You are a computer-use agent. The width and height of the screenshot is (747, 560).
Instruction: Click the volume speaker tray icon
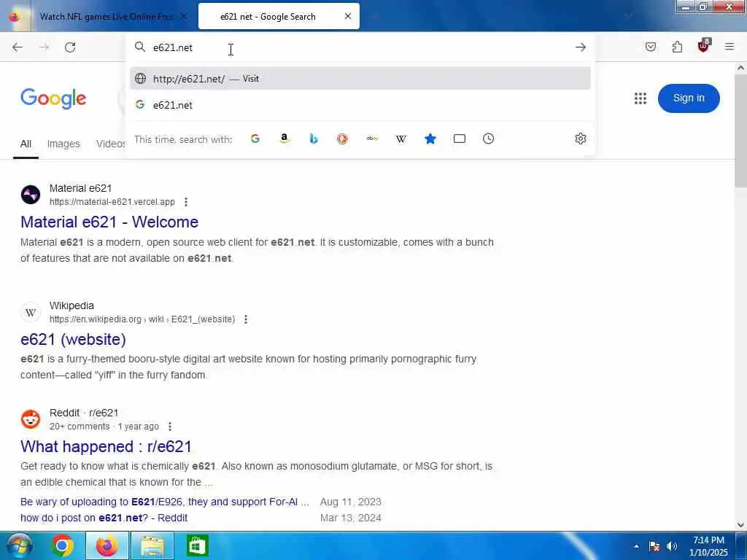pyautogui.click(x=672, y=546)
